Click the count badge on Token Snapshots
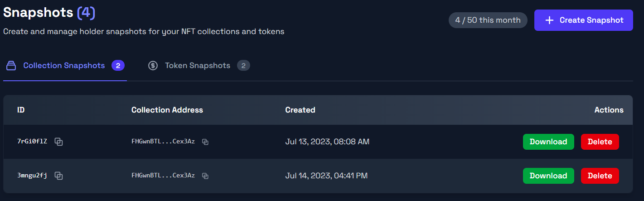This screenshot has height=201, width=644. coord(243,66)
